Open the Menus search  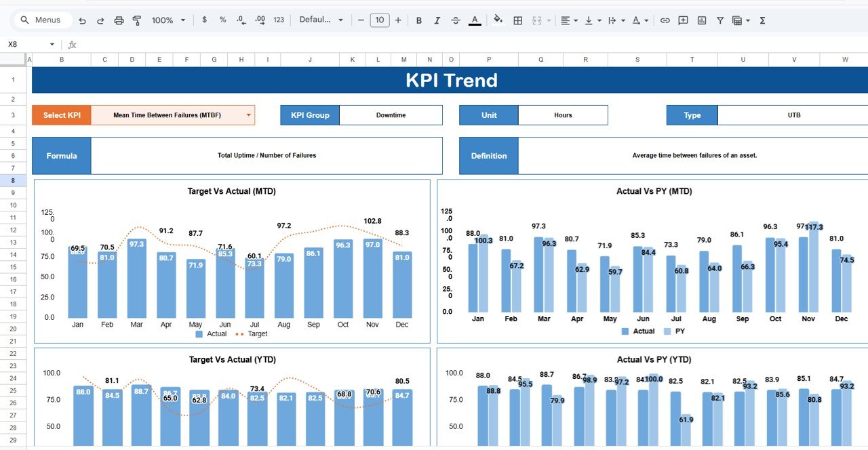[x=42, y=20]
